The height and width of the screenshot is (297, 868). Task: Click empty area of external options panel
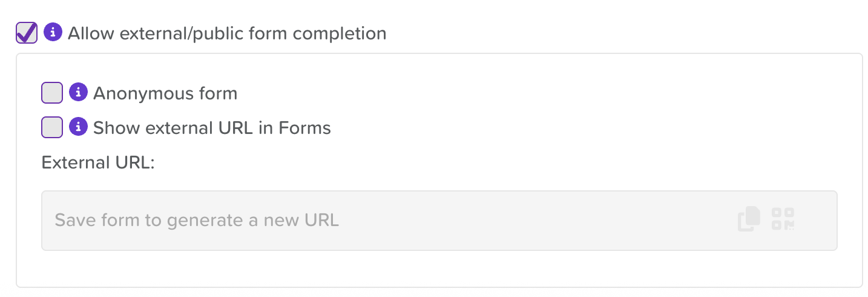pyautogui.click(x=545, y=121)
